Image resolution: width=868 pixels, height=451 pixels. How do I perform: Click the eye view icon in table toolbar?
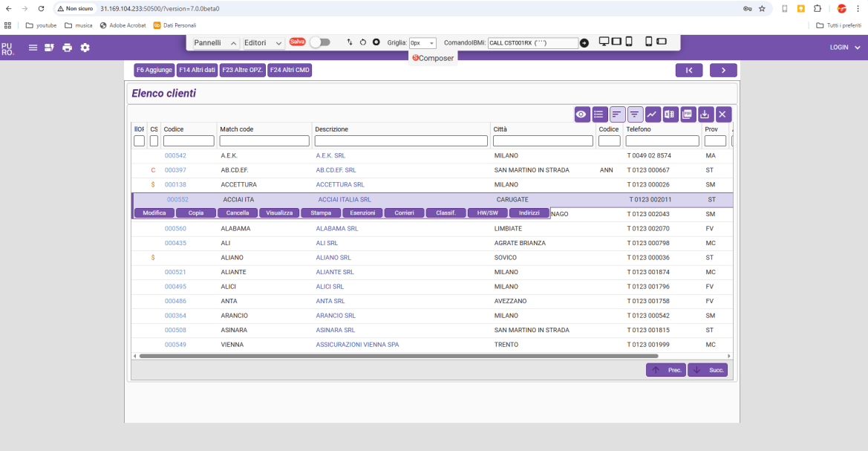pos(581,114)
